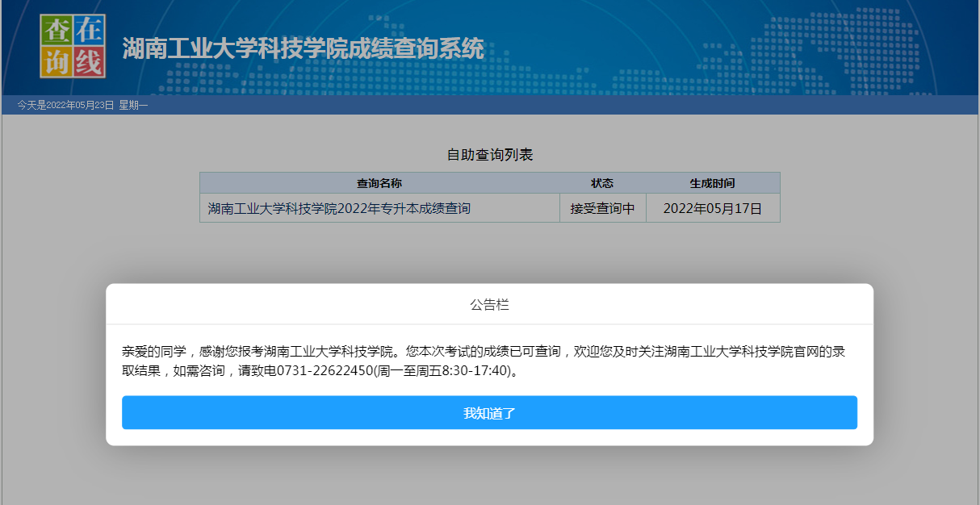Click the 接受查询中 status cell
The image size is (980, 505).
pyautogui.click(x=603, y=207)
